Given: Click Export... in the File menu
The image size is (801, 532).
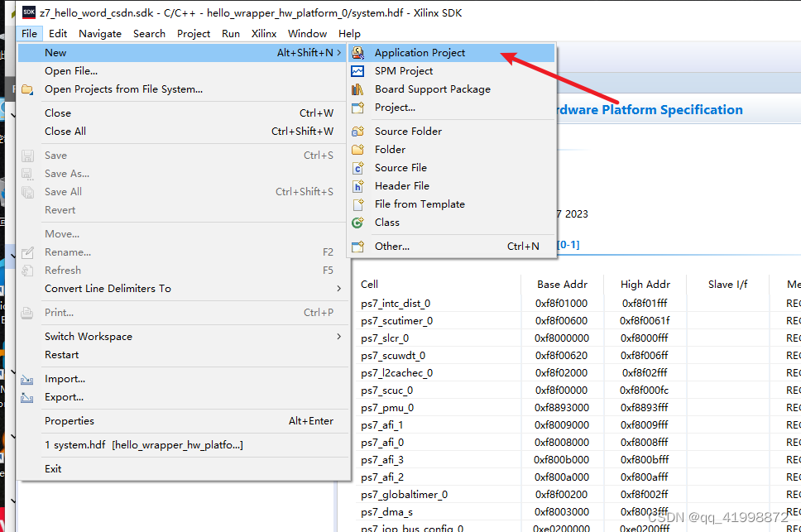Looking at the screenshot, I should [x=63, y=396].
